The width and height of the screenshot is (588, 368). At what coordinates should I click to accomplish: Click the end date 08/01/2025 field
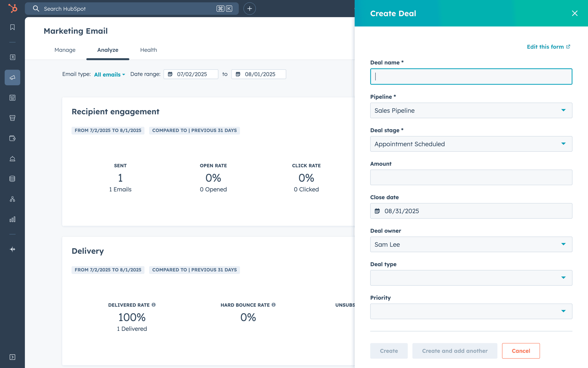pos(259,74)
